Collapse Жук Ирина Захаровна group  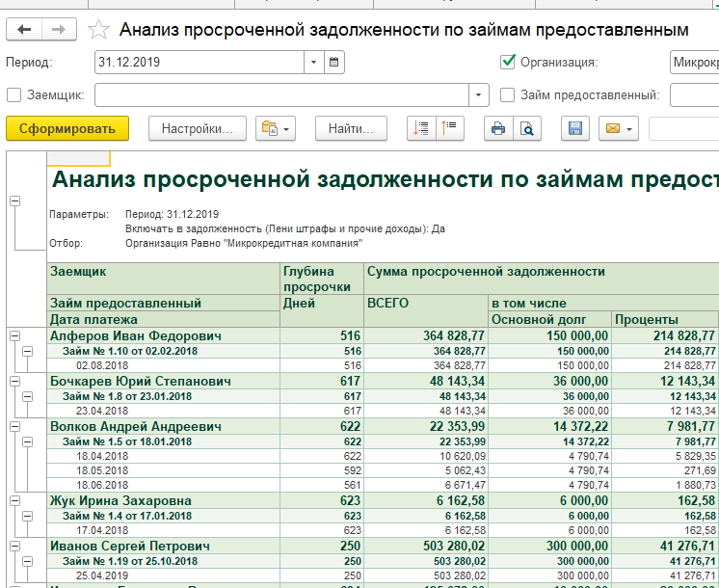point(15,501)
